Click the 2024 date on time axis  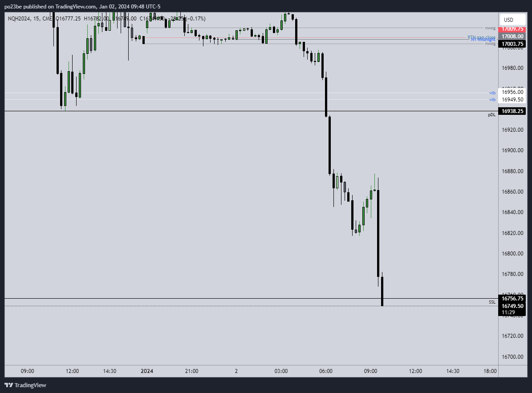146,371
